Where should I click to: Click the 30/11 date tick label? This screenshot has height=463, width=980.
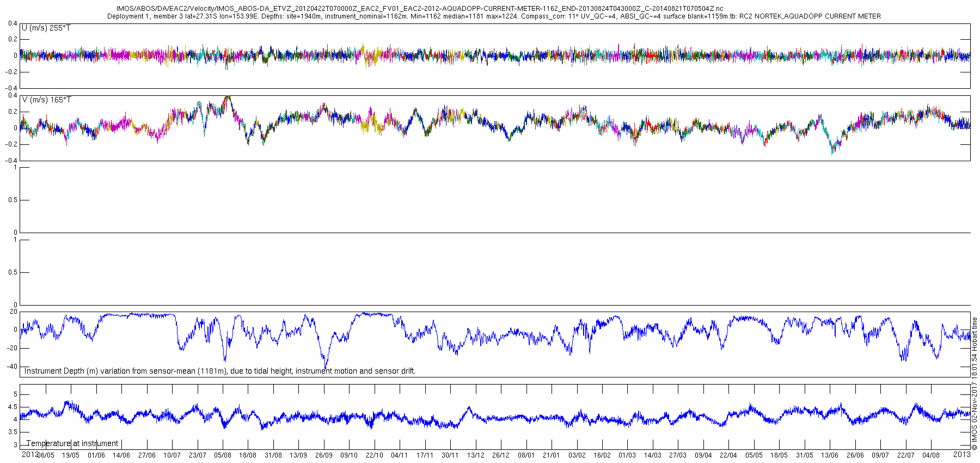coord(450,455)
